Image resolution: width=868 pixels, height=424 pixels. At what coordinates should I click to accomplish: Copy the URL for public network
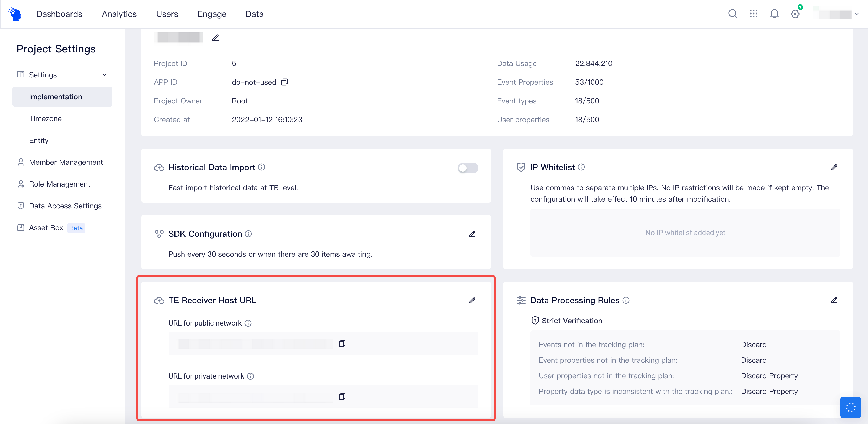342,343
